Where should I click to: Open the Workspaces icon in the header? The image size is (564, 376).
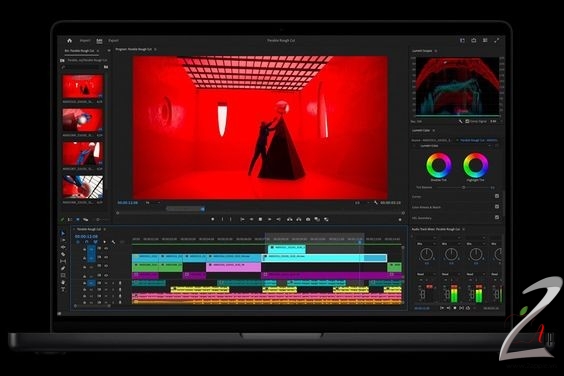tap(463, 41)
